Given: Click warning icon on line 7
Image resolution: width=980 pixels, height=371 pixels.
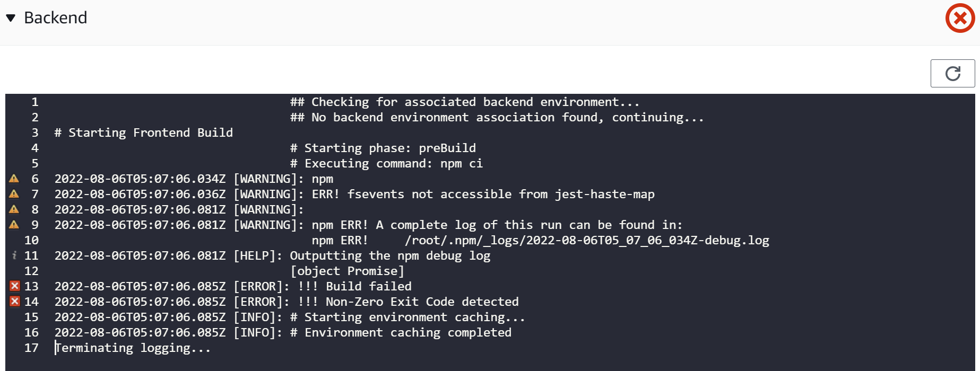Looking at the screenshot, I should click(14, 194).
